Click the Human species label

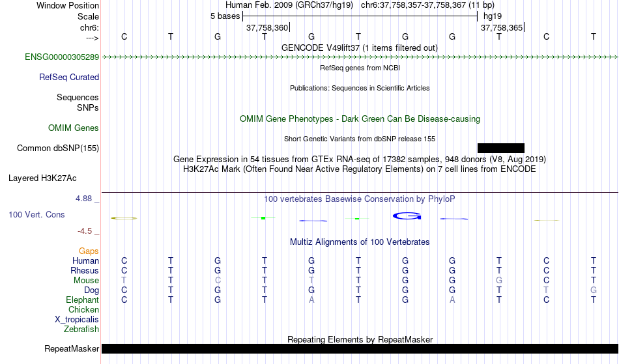pyautogui.click(x=85, y=261)
